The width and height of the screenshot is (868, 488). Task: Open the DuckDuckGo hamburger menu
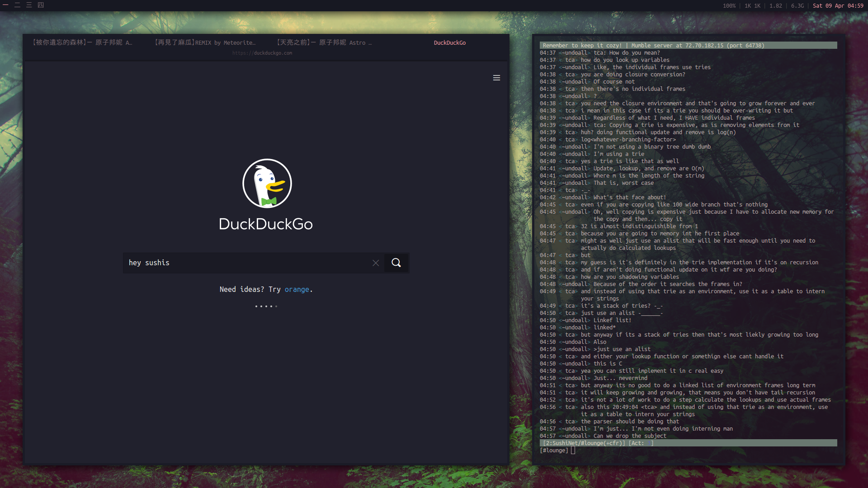496,78
